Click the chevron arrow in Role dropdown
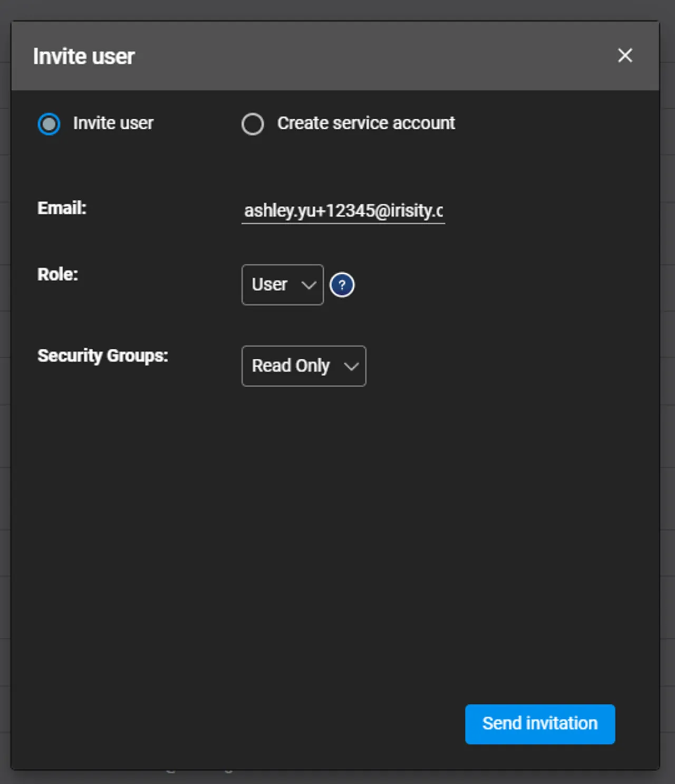Viewport: 675px width, 784px height. [308, 285]
